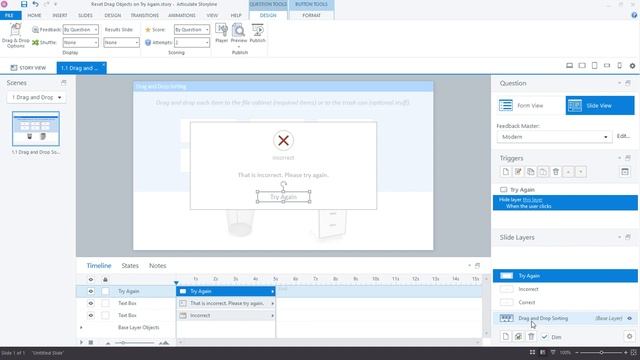Screen dimensions: 640x360
Task: Click the slide 1.1 thumbnail
Action: tap(36, 129)
